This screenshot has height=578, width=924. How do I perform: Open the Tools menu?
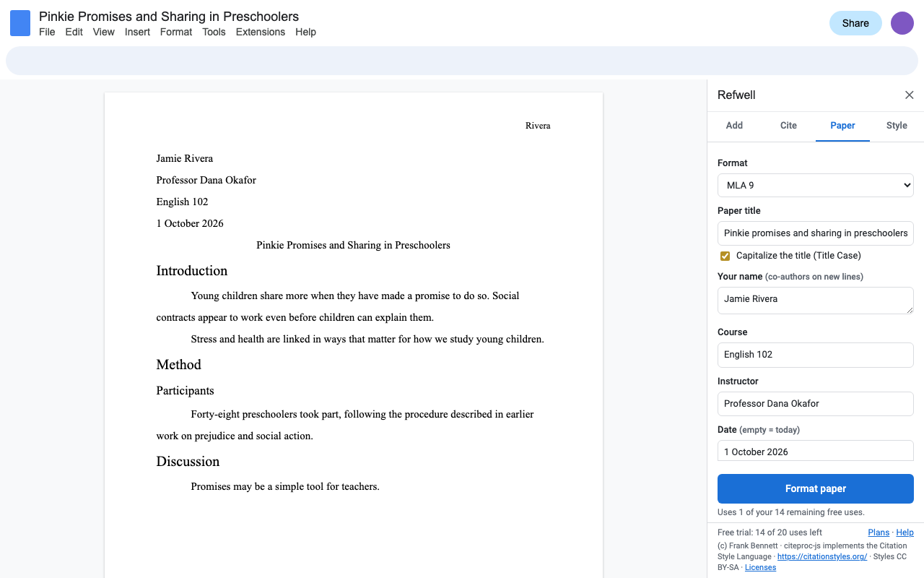(214, 32)
